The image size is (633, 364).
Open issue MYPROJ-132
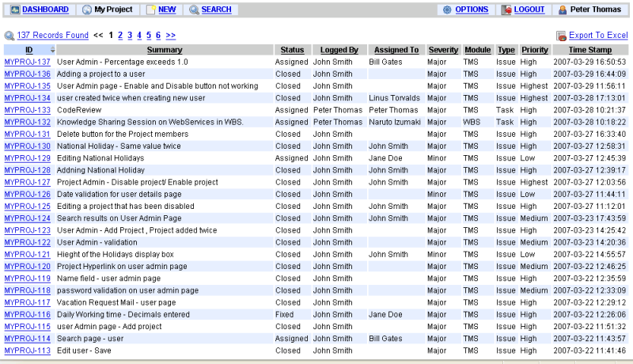(28, 123)
